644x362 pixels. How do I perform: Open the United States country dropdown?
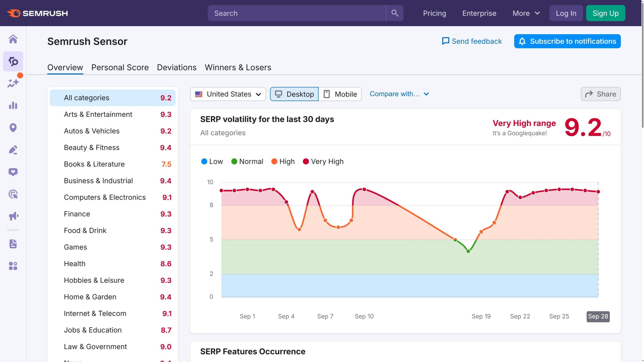[x=228, y=94]
